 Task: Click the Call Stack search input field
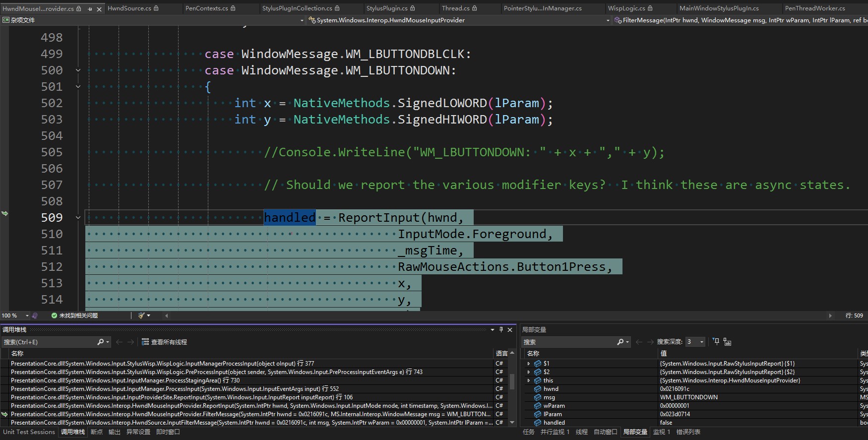[x=50, y=342]
